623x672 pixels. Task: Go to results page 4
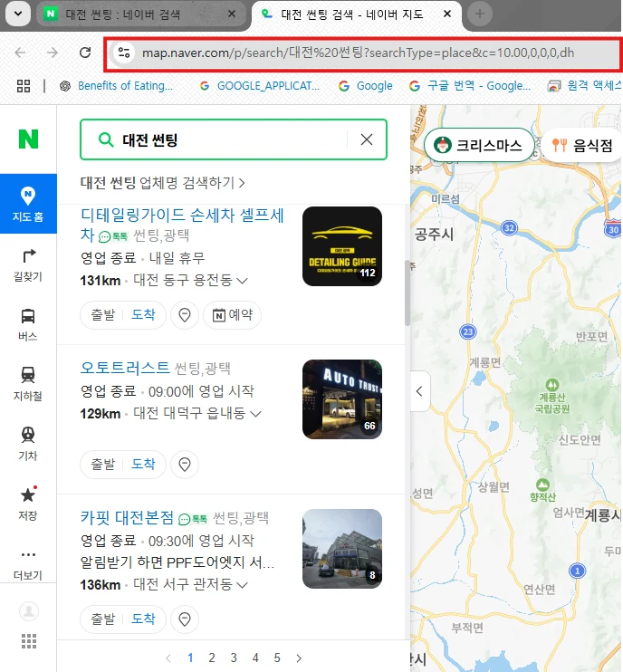tap(255, 658)
